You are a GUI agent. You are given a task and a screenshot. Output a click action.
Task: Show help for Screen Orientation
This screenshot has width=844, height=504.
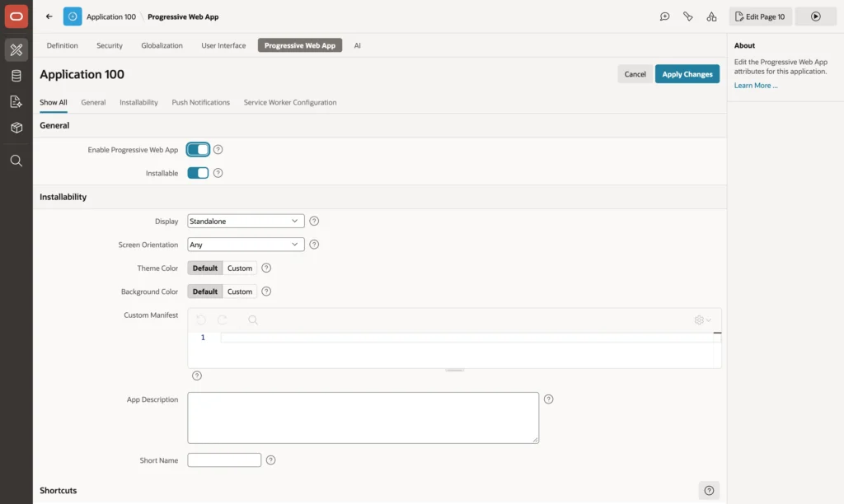click(x=314, y=245)
